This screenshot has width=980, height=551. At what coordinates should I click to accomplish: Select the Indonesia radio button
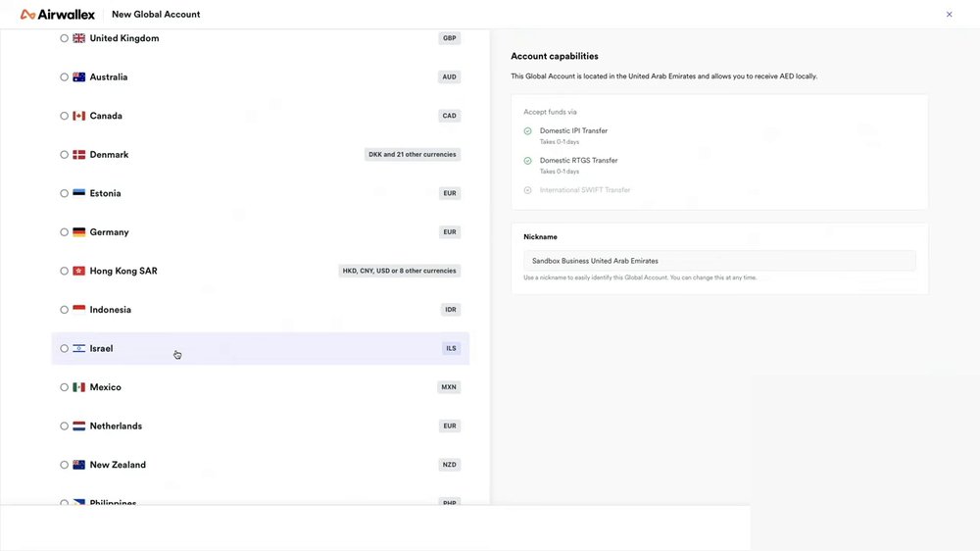coord(65,310)
